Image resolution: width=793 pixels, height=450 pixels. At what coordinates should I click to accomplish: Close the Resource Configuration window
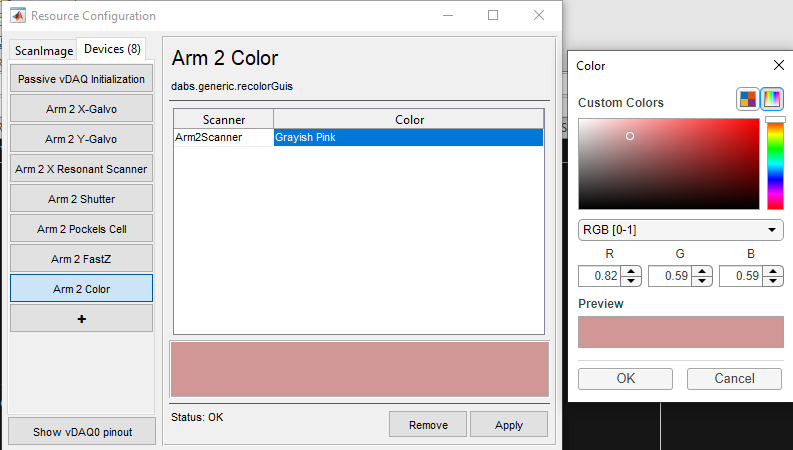539,15
